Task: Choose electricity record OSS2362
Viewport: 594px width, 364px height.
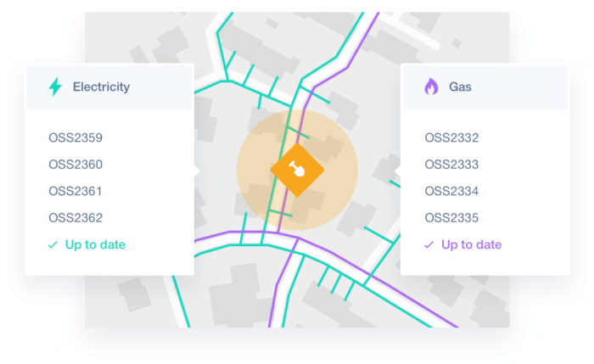Action: point(75,218)
